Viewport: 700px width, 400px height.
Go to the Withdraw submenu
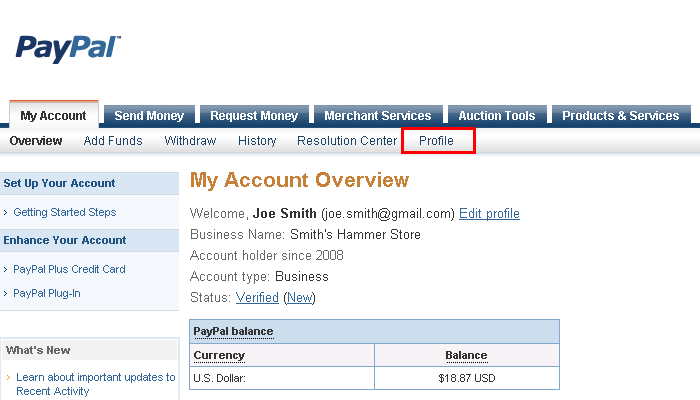190,141
